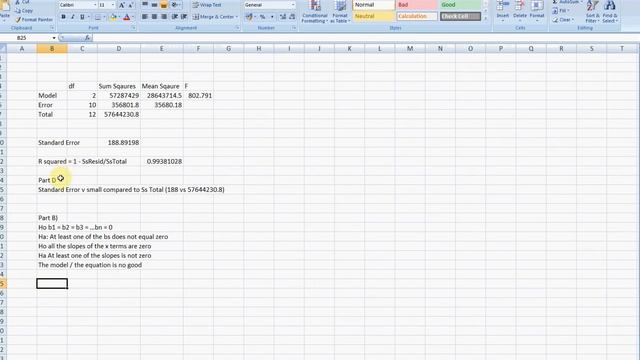
Task: Apply accounting number format
Action: (x=249, y=17)
